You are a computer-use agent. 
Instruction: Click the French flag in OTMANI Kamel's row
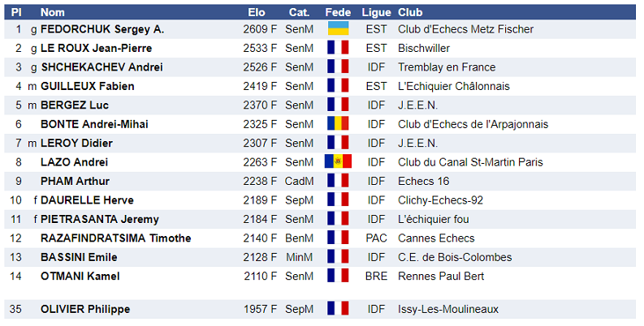[x=338, y=276]
